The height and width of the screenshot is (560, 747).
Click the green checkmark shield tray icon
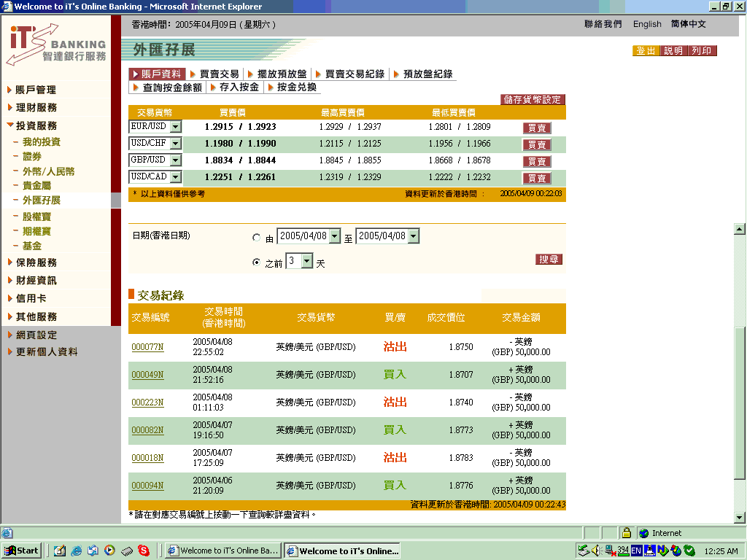[689, 551]
